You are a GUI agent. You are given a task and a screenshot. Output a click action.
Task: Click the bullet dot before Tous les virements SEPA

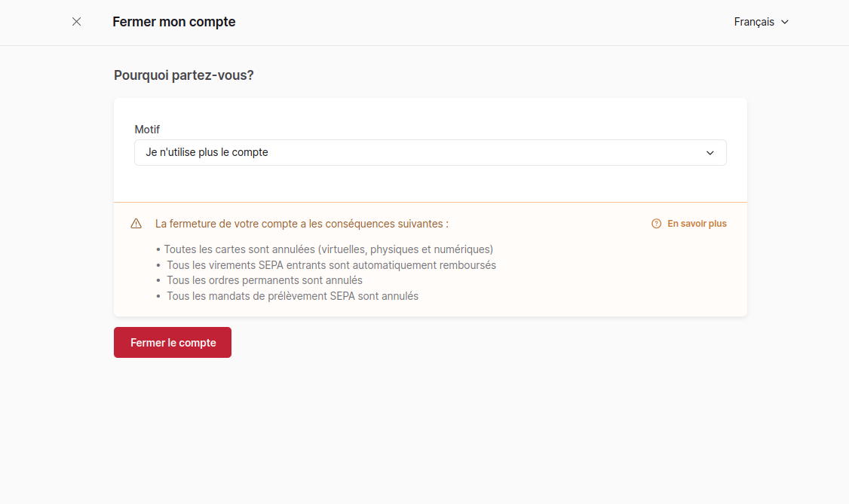pyautogui.click(x=158, y=265)
